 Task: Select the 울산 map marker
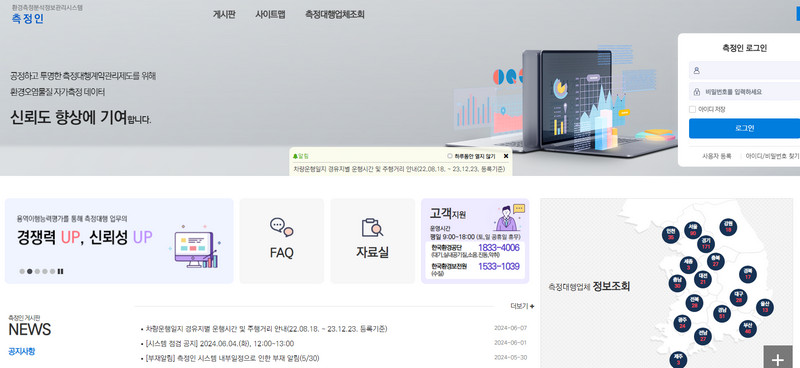pos(765,307)
